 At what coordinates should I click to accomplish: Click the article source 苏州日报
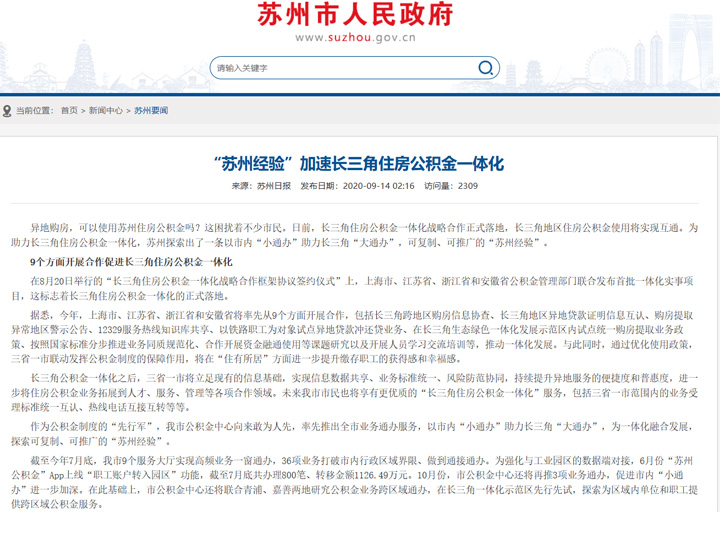[x=273, y=186]
